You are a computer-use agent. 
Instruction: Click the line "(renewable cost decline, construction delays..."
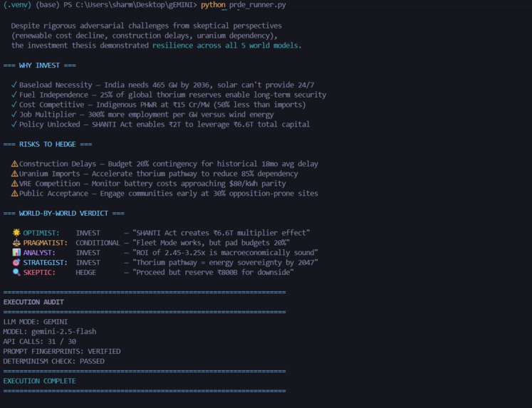144,36
